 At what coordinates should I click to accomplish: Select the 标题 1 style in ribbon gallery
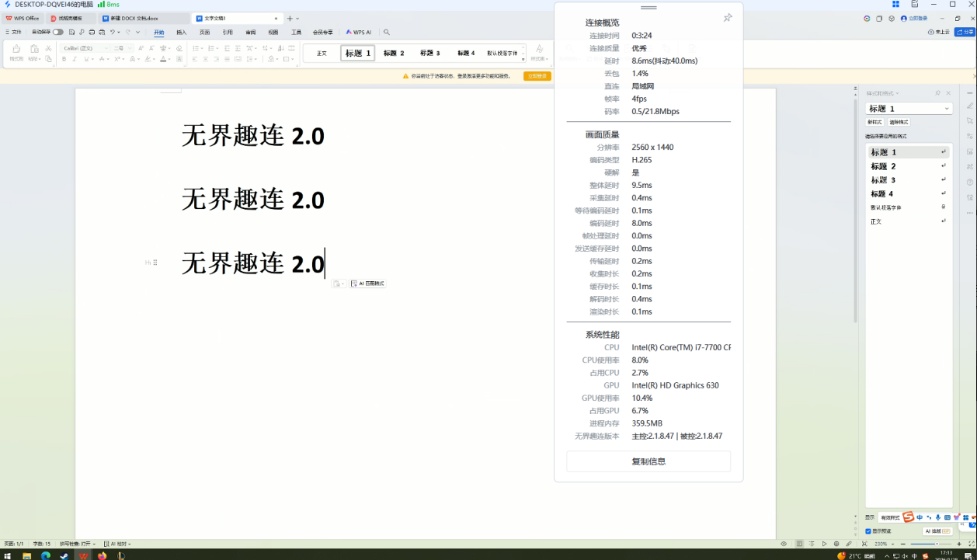(357, 54)
